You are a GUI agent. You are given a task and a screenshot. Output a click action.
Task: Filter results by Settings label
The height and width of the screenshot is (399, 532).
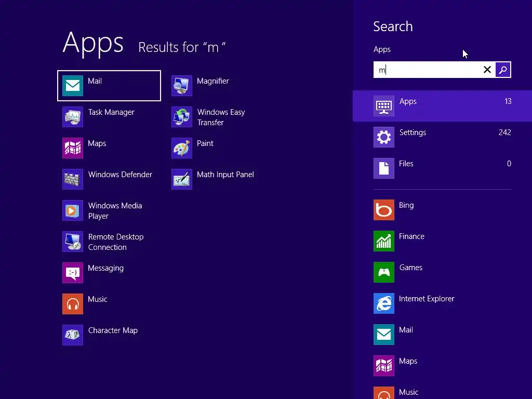click(x=413, y=132)
